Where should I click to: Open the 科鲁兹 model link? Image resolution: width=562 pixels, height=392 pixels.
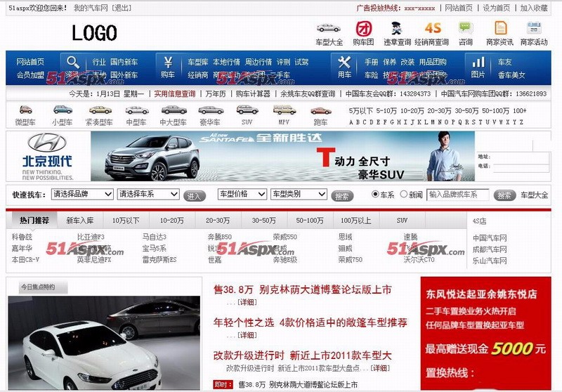(x=22, y=237)
